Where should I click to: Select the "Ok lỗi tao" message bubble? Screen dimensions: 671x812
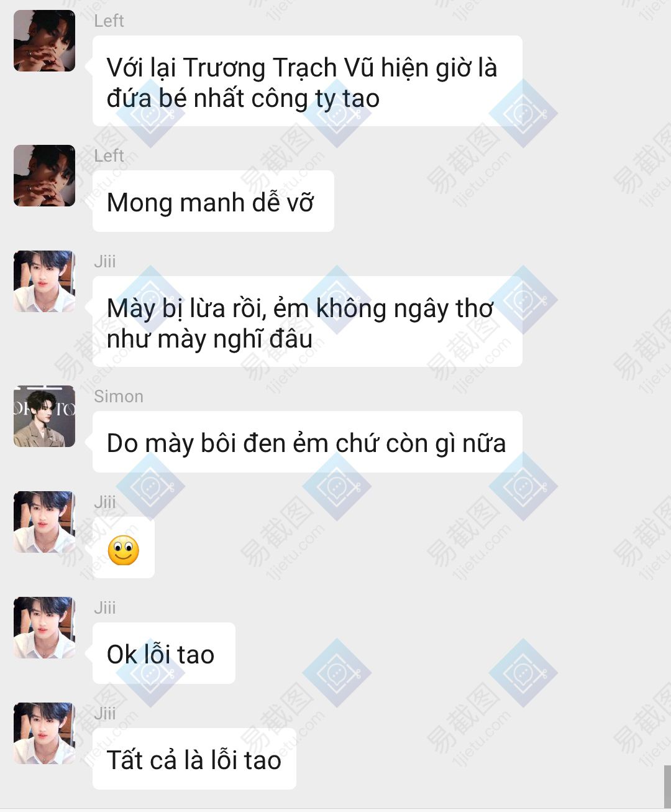(x=163, y=653)
